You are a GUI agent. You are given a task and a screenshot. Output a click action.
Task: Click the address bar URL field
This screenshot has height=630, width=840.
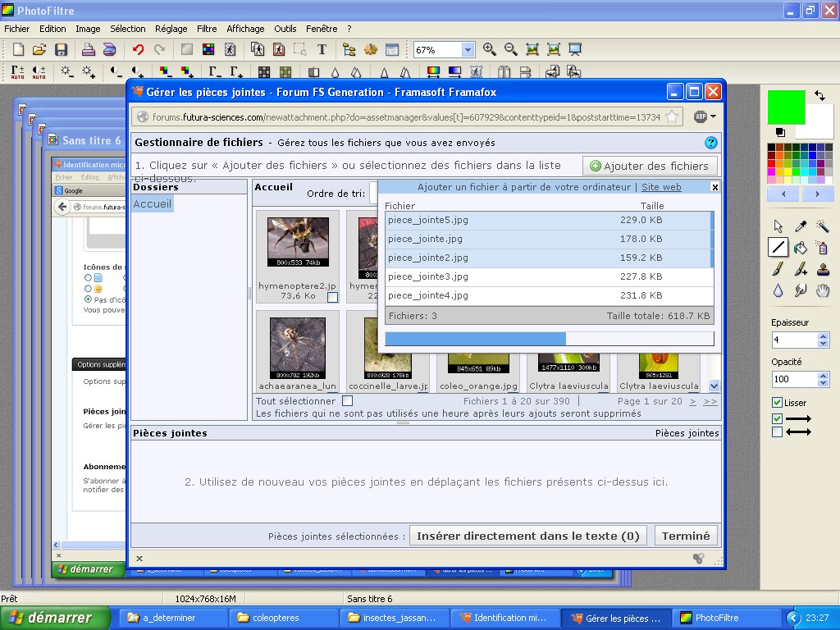(x=406, y=116)
